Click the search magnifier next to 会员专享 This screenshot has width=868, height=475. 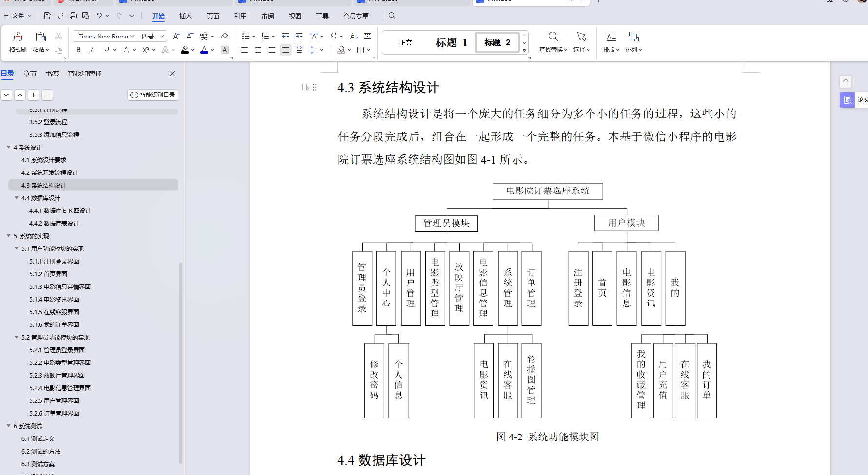392,16
